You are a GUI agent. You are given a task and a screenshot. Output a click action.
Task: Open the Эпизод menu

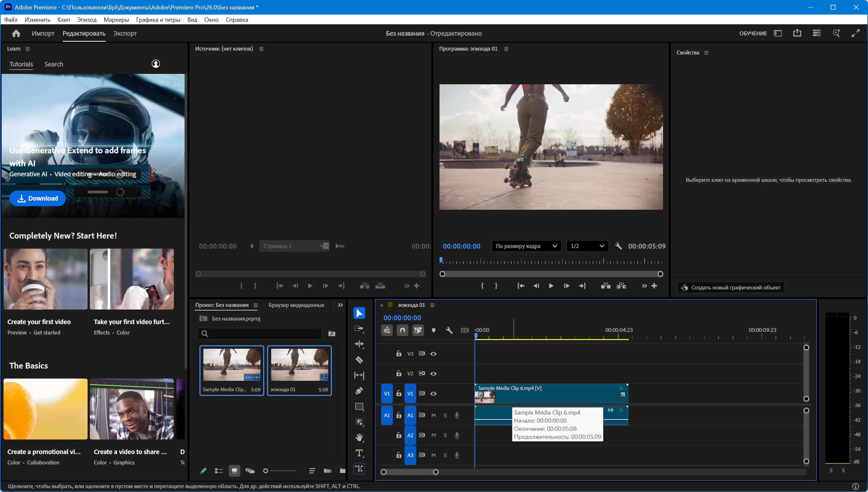[87, 19]
